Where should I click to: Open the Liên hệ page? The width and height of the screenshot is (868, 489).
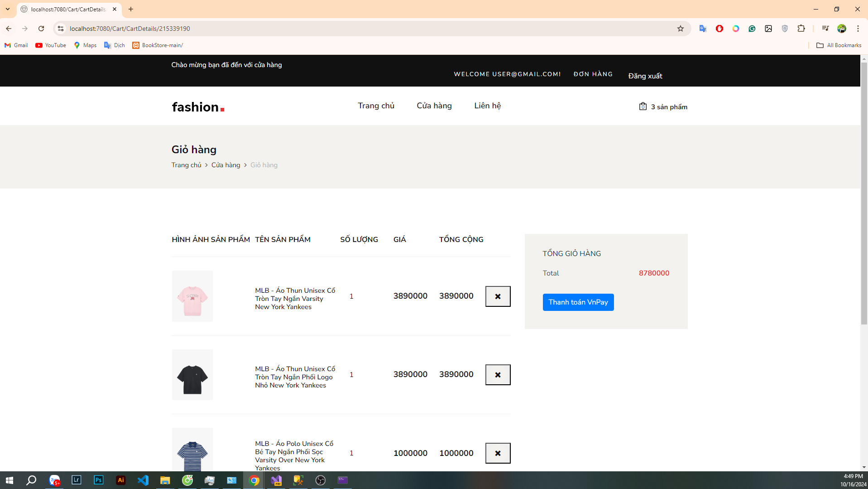coord(488,106)
